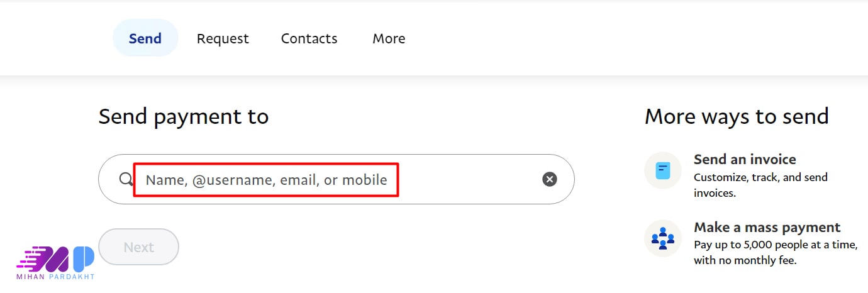
Task: Go to the Contacts tab
Action: click(309, 38)
